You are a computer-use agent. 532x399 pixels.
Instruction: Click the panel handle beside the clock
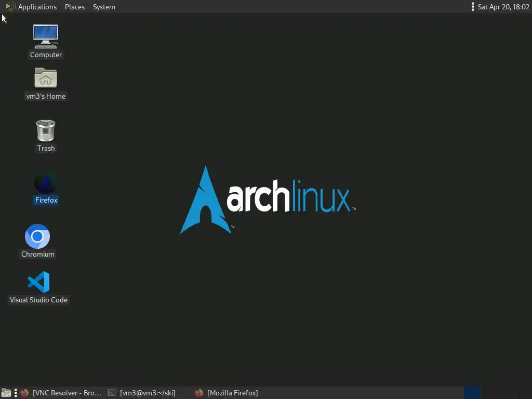pyautogui.click(x=473, y=7)
